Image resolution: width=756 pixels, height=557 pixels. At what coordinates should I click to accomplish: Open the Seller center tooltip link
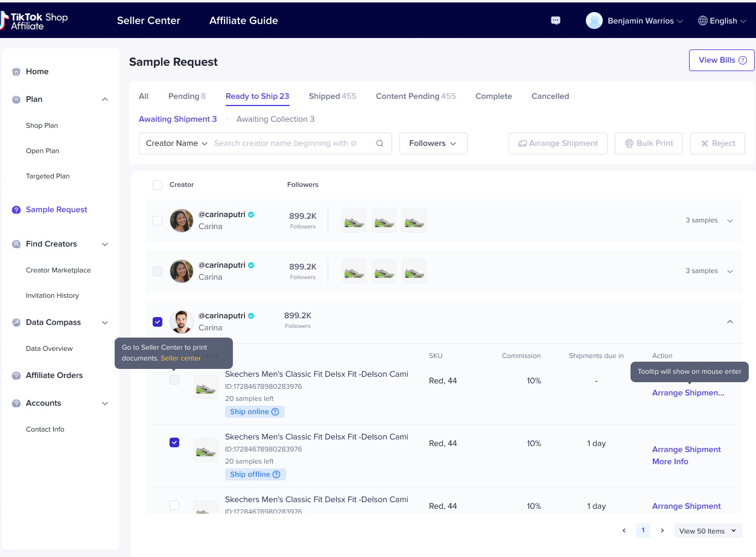pyautogui.click(x=181, y=358)
